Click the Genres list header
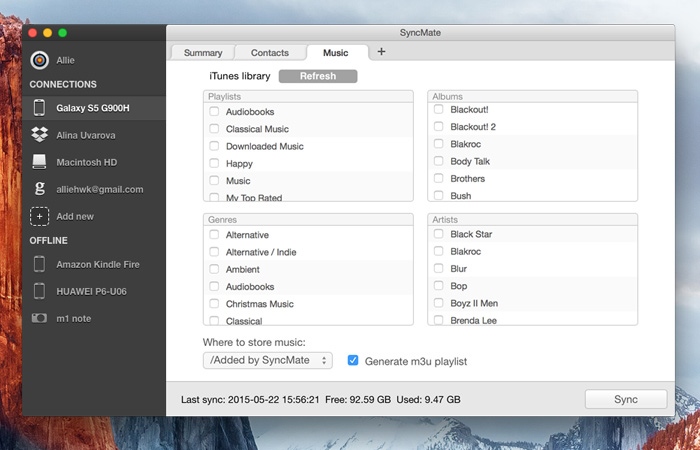700x450 pixels. click(308, 220)
